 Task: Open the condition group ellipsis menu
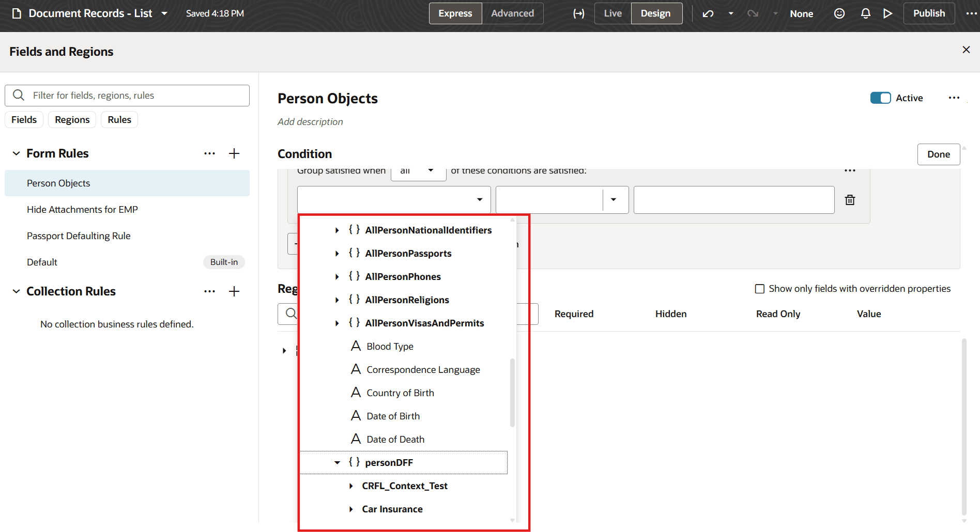click(850, 171)
